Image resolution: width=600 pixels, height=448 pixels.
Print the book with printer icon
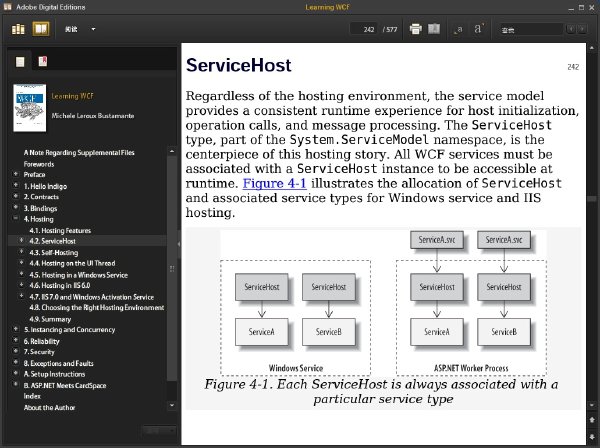tap(416, 29)
